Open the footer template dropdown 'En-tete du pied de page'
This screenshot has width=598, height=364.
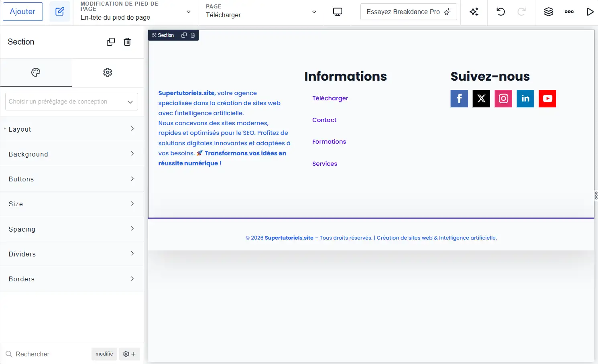136,12
